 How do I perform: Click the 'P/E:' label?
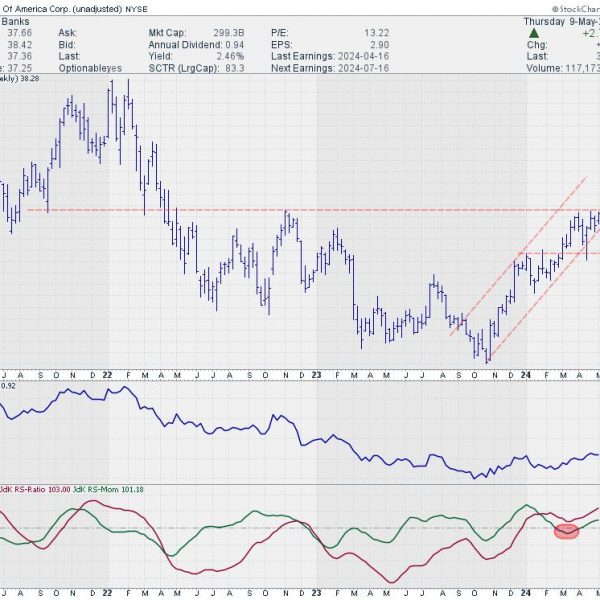pos(280,33)
